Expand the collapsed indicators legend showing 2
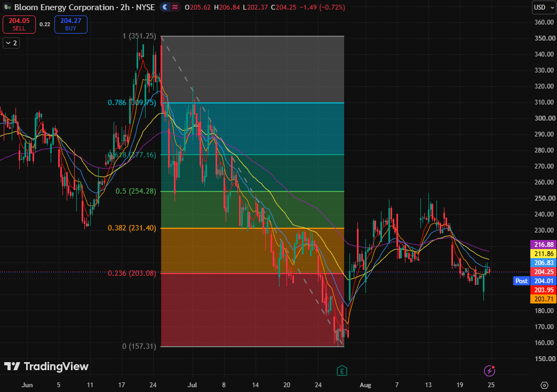This screenshot has width=557, height=392. click(11, 43)
